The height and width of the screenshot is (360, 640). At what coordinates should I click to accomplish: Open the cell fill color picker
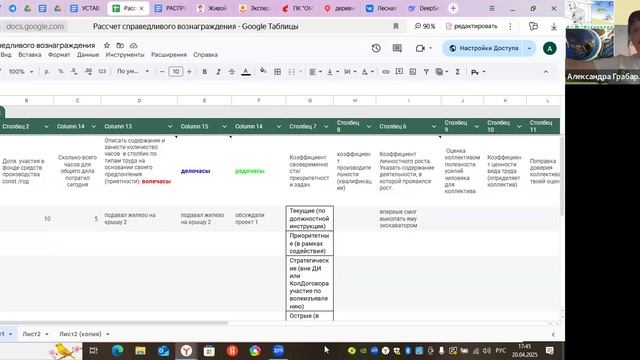(263, 71)
